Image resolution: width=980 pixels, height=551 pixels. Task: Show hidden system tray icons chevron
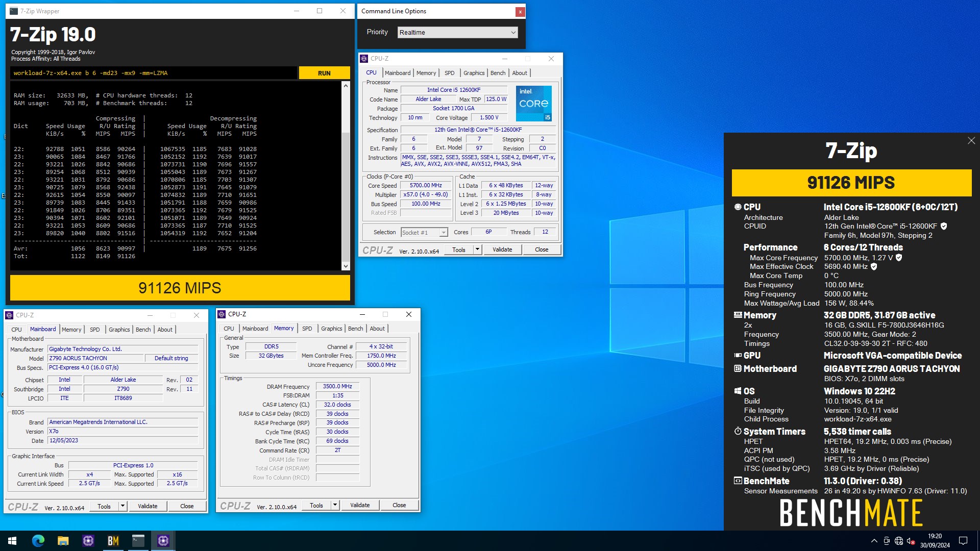pos(874,541)
